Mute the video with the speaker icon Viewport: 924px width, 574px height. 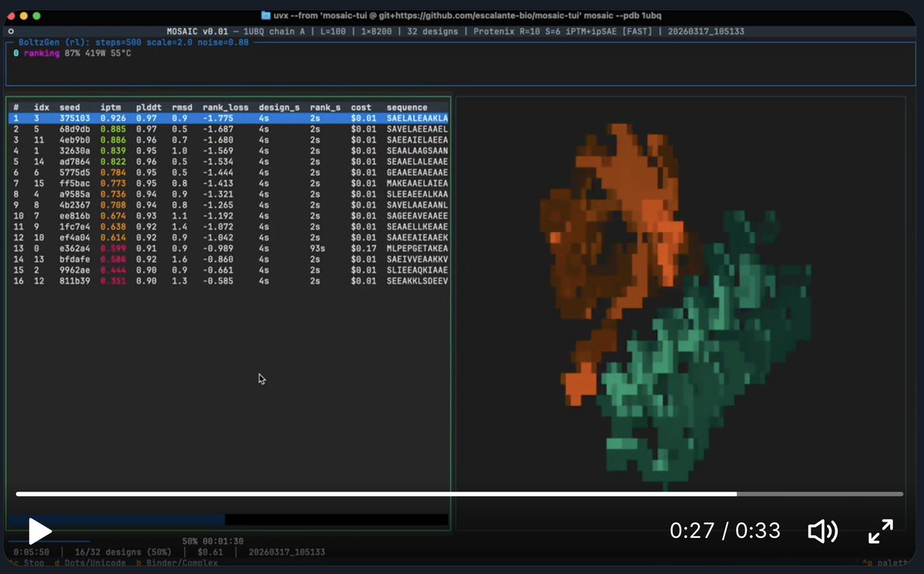click(x=822, y=531)
